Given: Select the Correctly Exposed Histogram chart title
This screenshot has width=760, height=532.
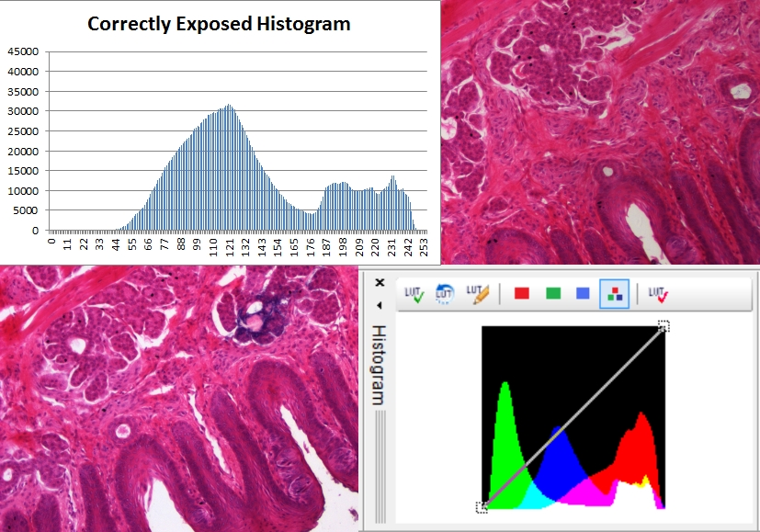Looking at the screenshot, I should point(219,24).
